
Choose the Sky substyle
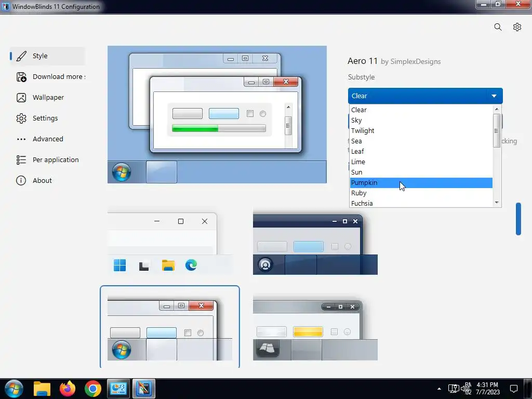421,121
